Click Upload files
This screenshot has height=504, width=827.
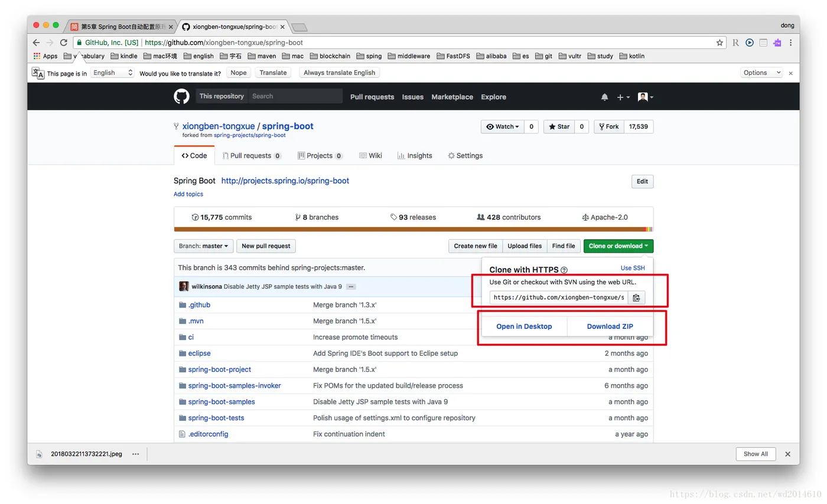pyautogui.click(x=525, y=246)
